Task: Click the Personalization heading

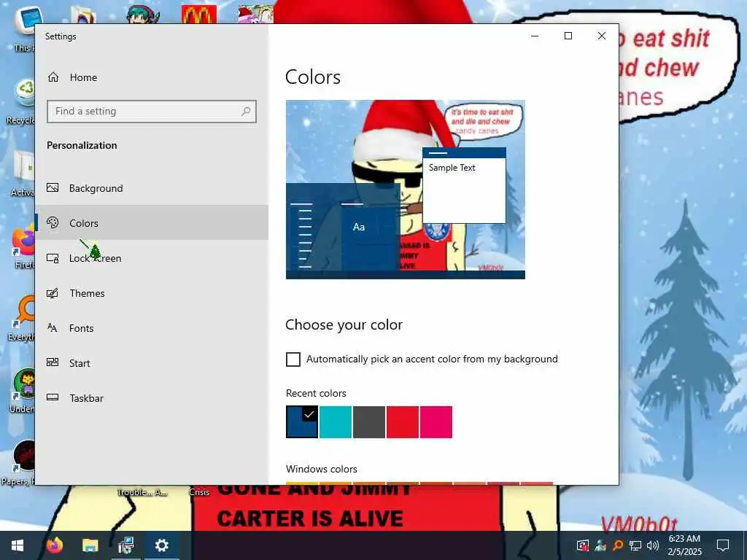Action: (82, 145)
